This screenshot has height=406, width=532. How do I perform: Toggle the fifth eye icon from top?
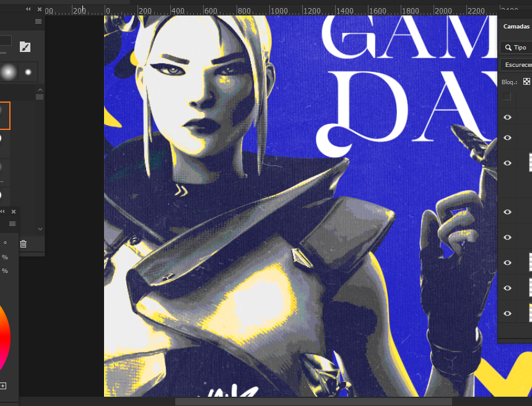tap(508, 238)
